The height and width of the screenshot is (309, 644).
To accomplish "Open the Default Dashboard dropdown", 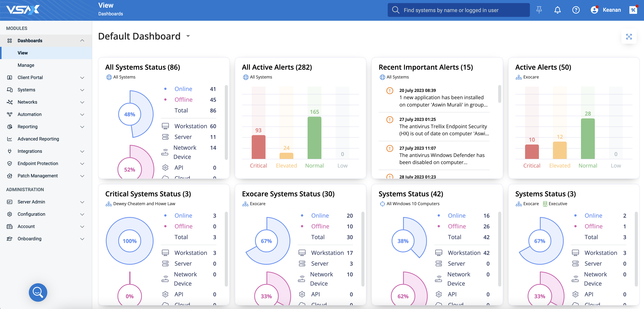I will pyautogui.click(x=188, y=36).
